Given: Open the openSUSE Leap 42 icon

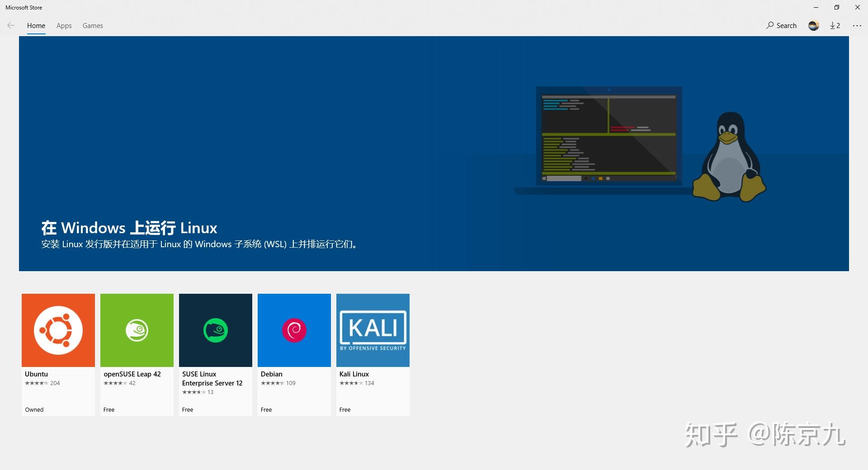Looking at the screenshot, I should pyautogui.click(x=137, y=330).
